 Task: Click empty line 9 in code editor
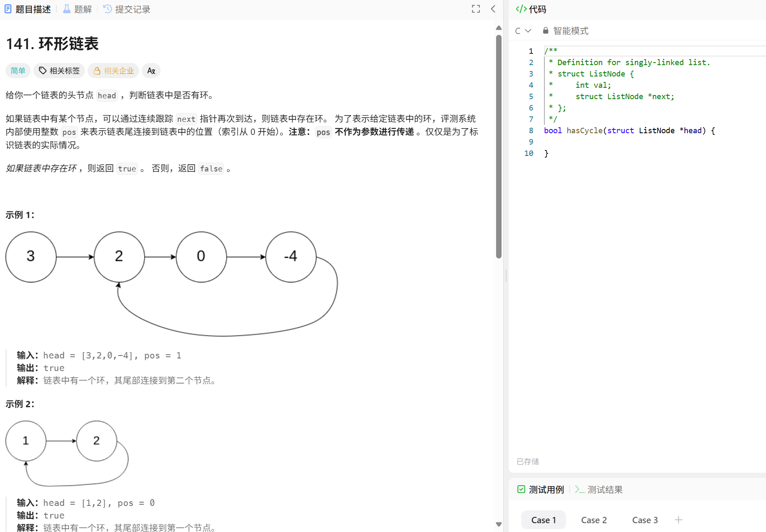pyautogui.click(x=654, y=142)
